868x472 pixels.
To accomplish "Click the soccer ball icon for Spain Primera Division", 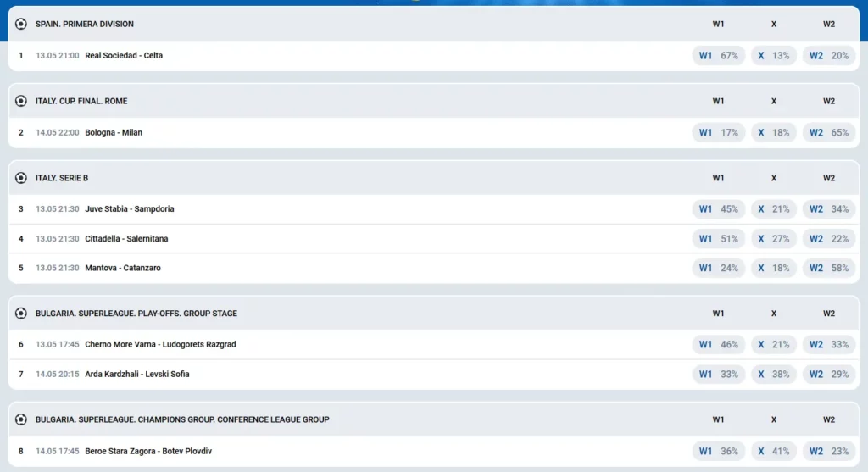I will pyautogui.click(x=21, y=24).
